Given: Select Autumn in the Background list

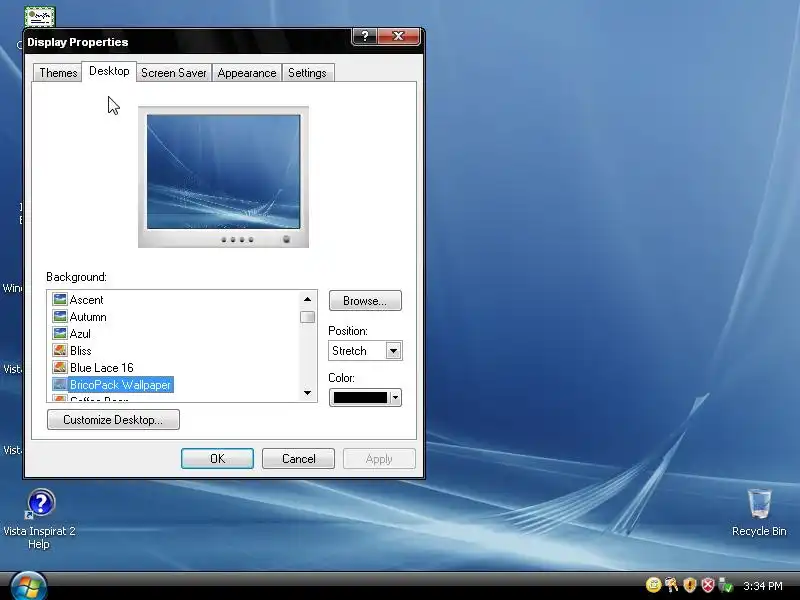Looking at the screenshot, I should [x=88, y=316].
